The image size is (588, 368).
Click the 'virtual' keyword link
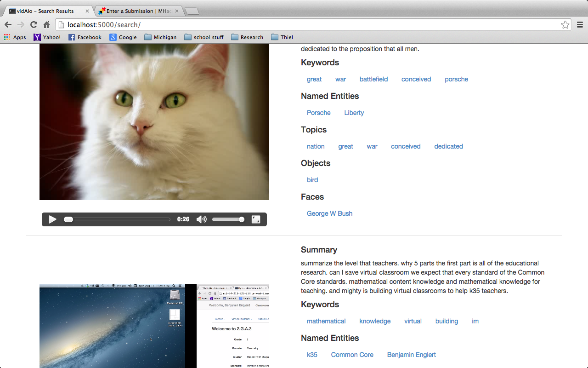pyautogui.click(x=413, y=321)
